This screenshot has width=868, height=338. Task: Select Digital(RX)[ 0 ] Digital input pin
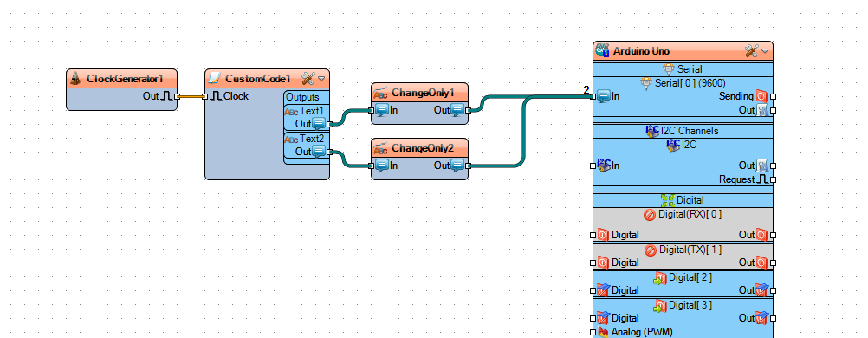604,235
